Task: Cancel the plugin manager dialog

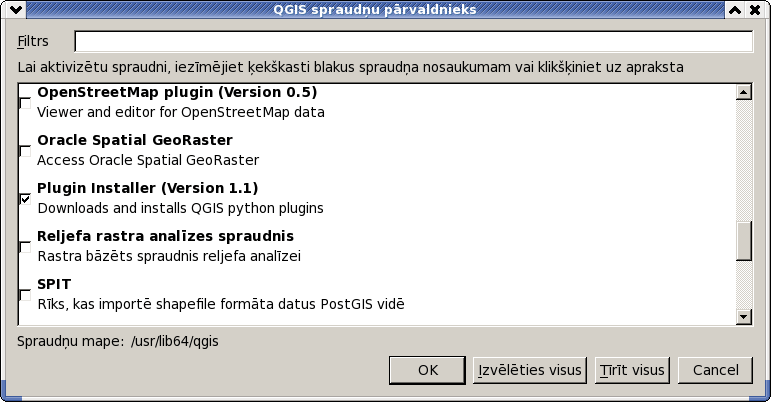Action: (x=715, y=370)
